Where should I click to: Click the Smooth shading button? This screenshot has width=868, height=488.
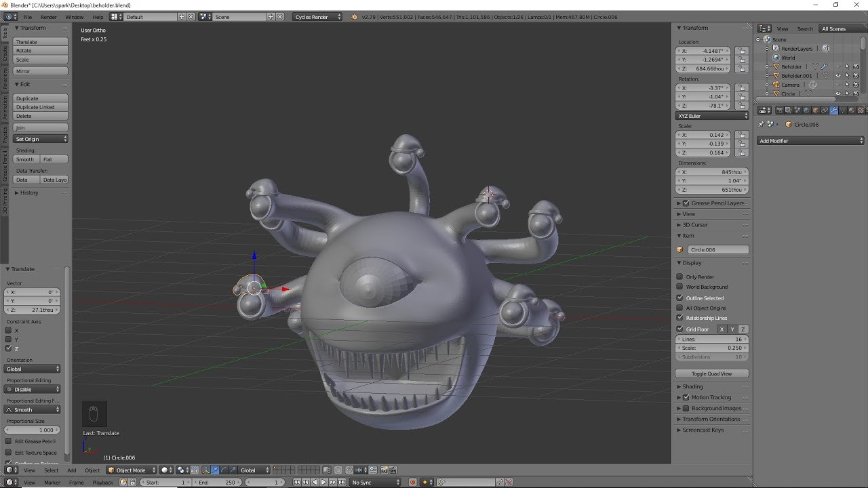pos(27,159)
